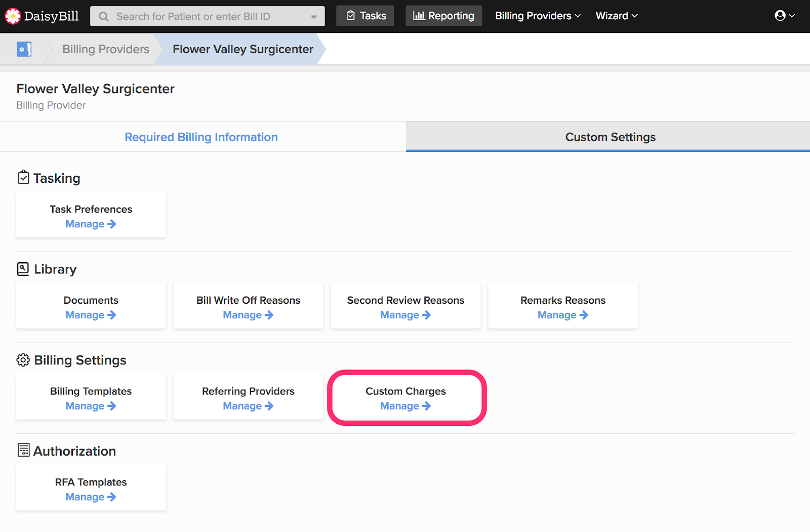Screen dimensions: 810x532
Task: Click the arrow beside Documents Manage
Action: point(112,315)
